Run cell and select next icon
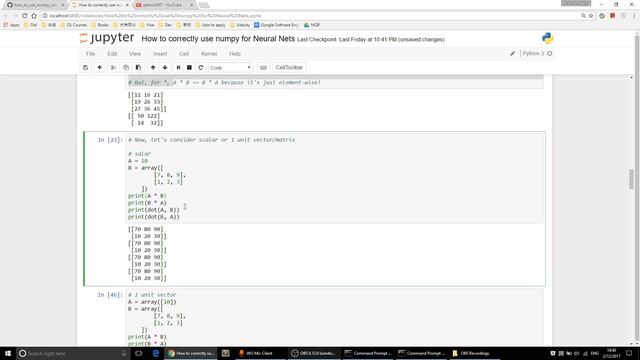 [178, 67]
